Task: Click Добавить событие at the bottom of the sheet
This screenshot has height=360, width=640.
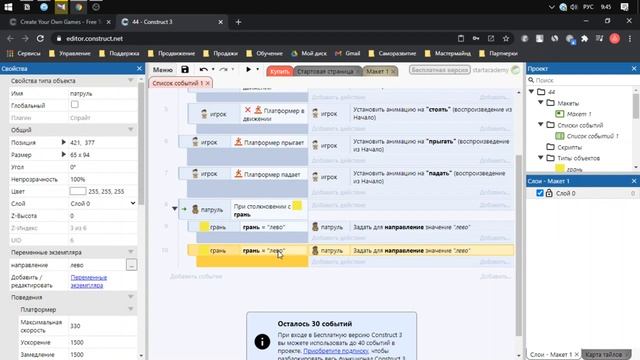Action: [x=196, y=276]
